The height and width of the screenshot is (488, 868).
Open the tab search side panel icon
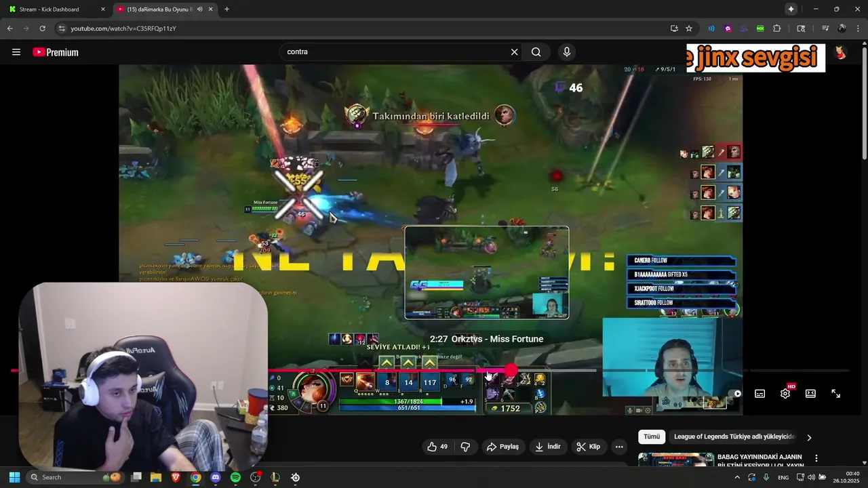(x=801, y=28)
